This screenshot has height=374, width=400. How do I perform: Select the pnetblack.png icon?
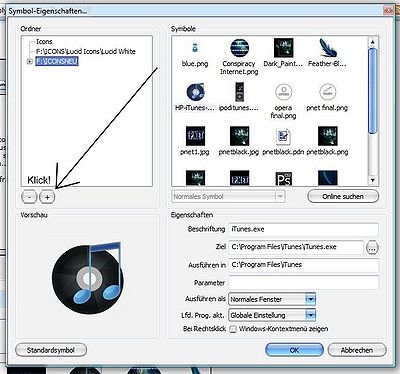pos(327,136)
